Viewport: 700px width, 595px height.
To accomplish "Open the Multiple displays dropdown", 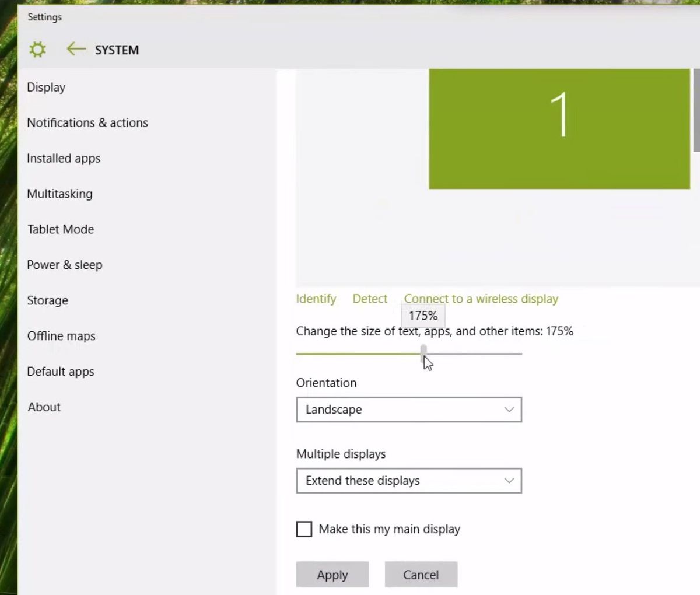I will pos(408,481).
